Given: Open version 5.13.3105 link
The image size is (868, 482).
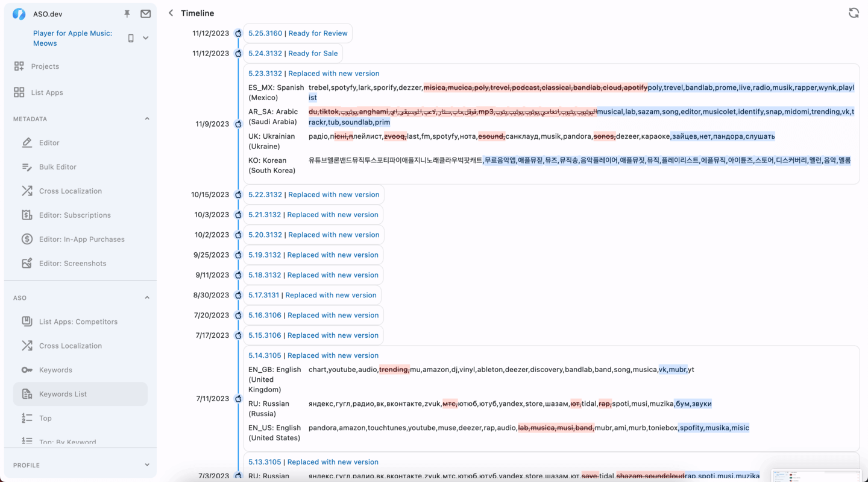Looking at the screenshot, I should pos(265,462).
